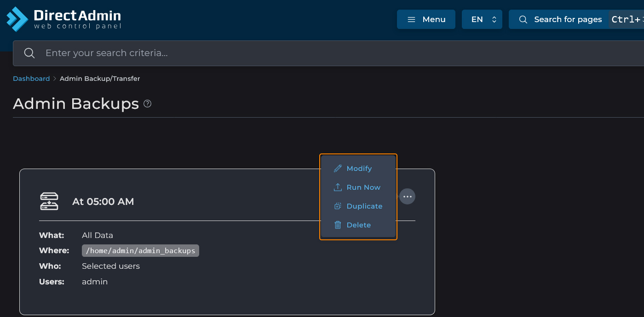Screen dimensions: 644x317
Task: Expand the EN language selector
Action: pos(482,19)
